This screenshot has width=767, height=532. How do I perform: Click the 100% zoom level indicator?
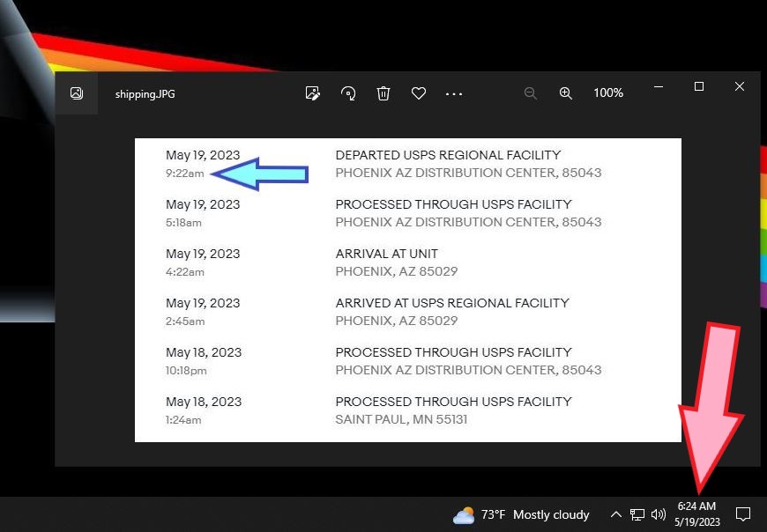click(x=608, y=92)
